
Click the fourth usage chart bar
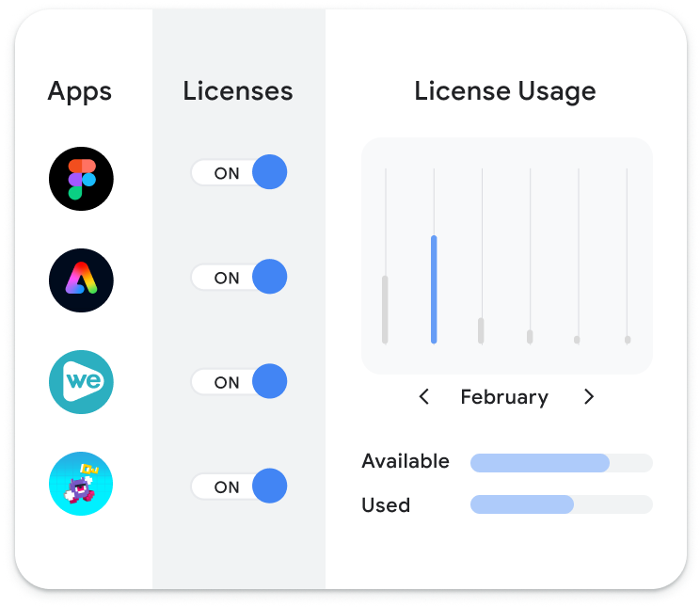pos(530,337)
